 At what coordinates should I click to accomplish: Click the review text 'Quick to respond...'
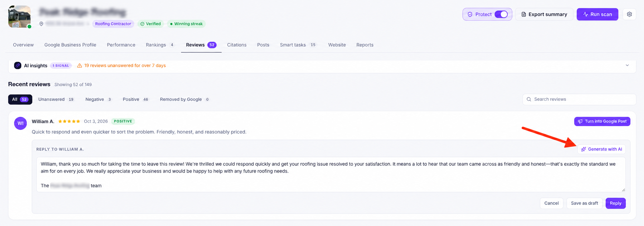pyautogui.click(x=139, y=132)
